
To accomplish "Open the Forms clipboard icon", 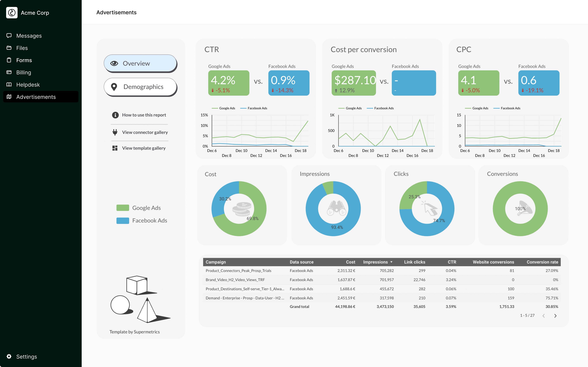I will pyautogui.click(x=9, y=60).
